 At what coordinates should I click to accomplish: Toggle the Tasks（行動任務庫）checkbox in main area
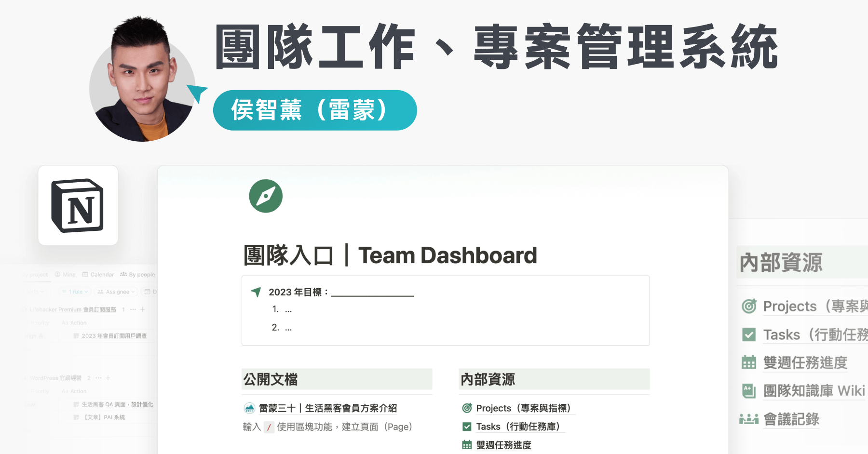pos(466,427)
